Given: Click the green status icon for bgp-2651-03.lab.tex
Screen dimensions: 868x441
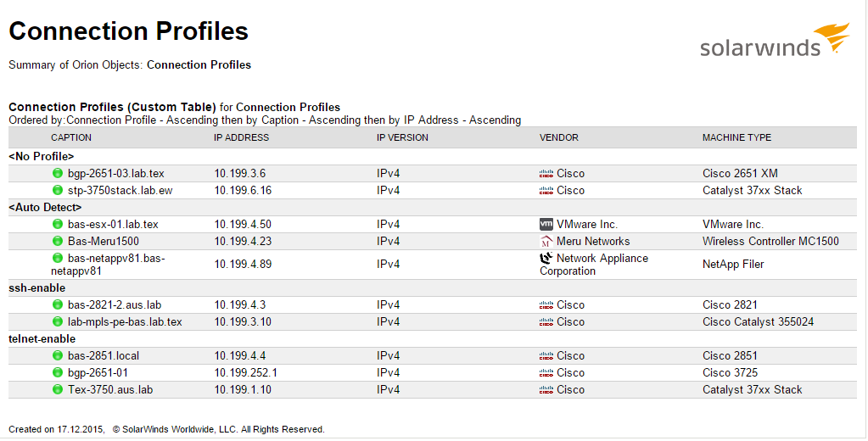Looking at the screenshot, I should (58, 174).
